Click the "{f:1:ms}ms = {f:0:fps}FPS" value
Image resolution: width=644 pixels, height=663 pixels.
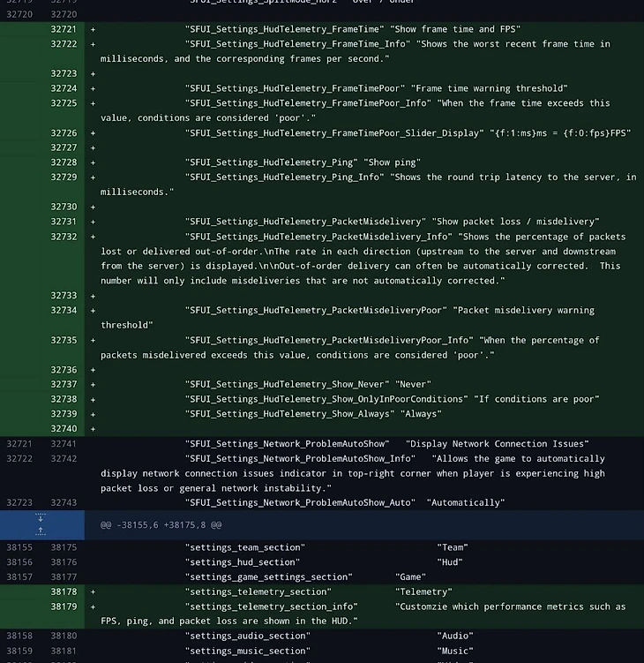click(560, 133)
